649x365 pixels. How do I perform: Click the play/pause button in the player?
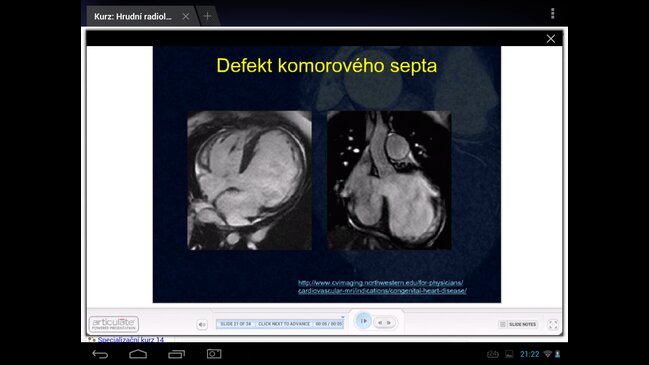coord(363,321)
